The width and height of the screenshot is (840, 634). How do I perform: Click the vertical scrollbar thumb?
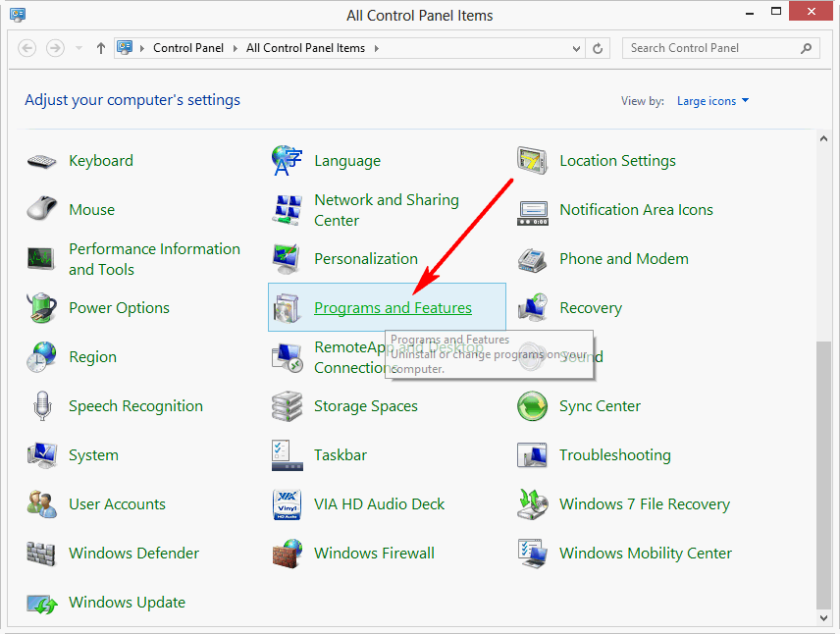pos(823,475)
